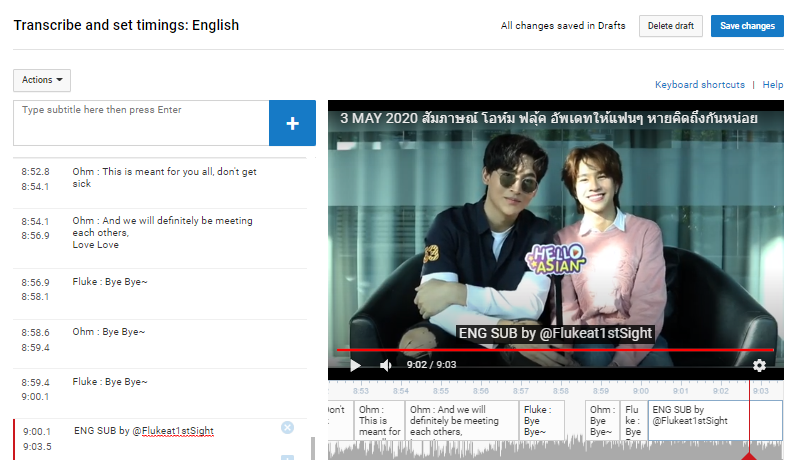This screenshot has height=460, width=791.
Task: Click 'All changes saved in Drafts' status
Action: pos(563,26)
